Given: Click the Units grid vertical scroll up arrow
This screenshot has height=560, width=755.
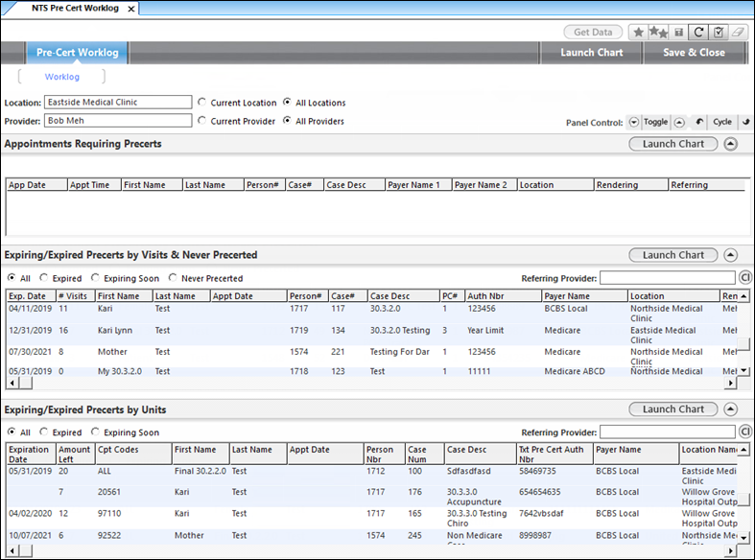Looking at the screenshot, I should (743, 450).
